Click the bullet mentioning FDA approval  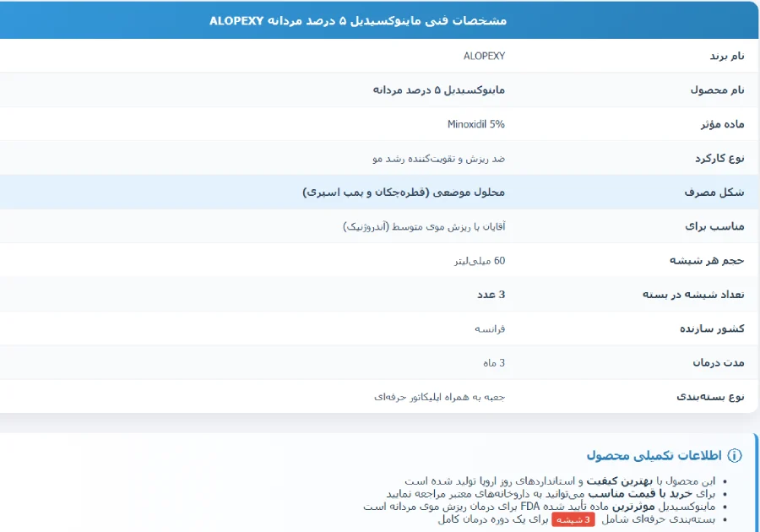[x=540, y=507]
